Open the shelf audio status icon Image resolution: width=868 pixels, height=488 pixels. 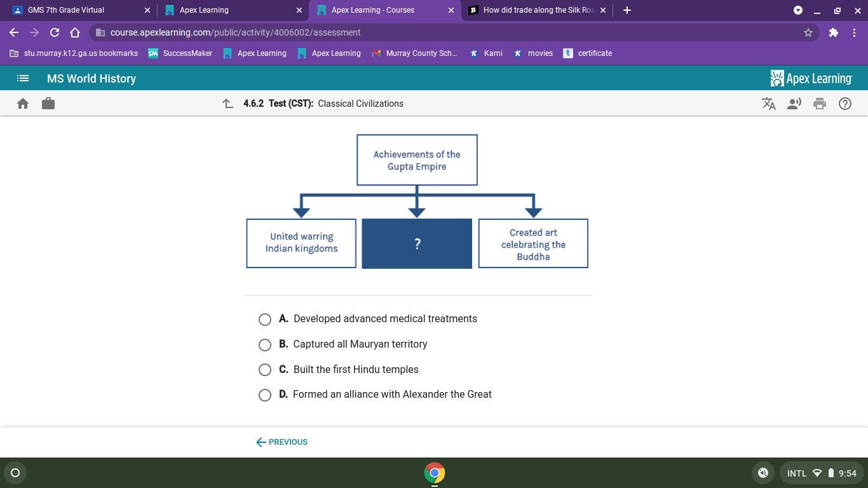pos(763,473)
